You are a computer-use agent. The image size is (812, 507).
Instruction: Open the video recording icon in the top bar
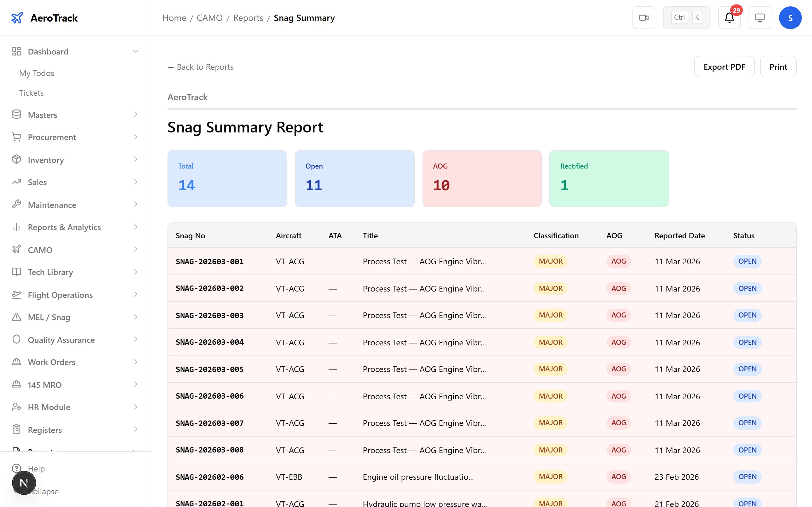tap(643, 17)
